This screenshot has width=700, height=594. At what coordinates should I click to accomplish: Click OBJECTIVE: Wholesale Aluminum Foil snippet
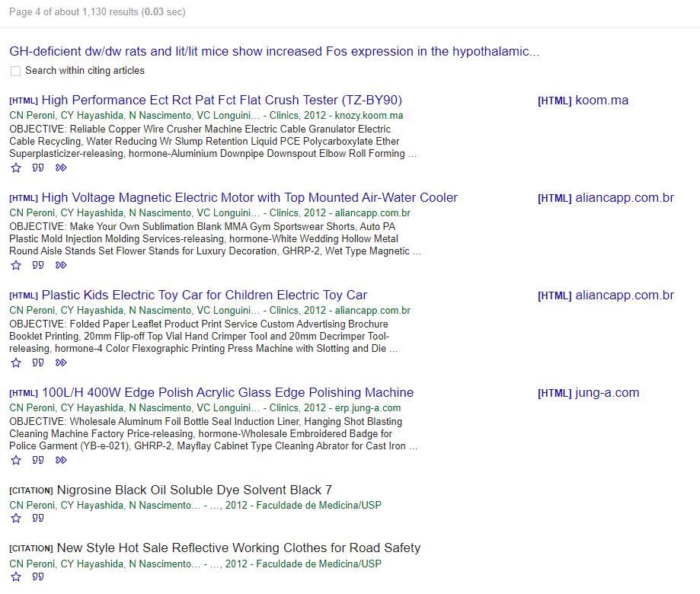point(213,434)
